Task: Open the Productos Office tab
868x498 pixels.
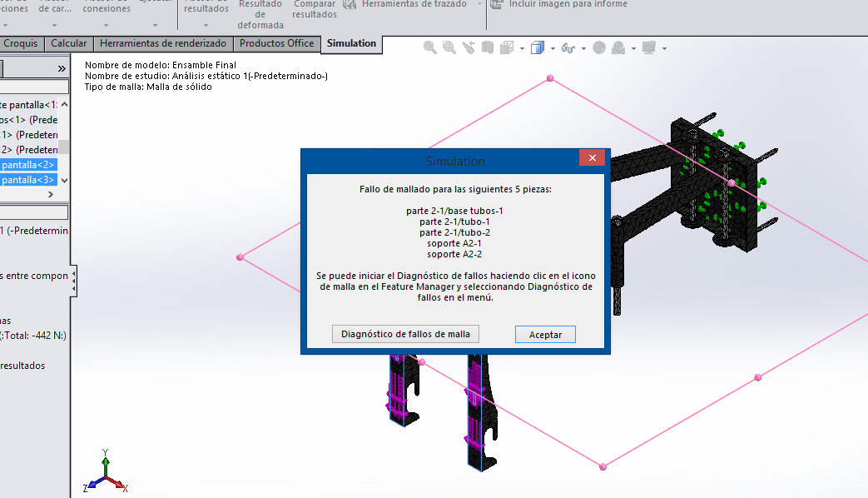Action: click(277, 43)
